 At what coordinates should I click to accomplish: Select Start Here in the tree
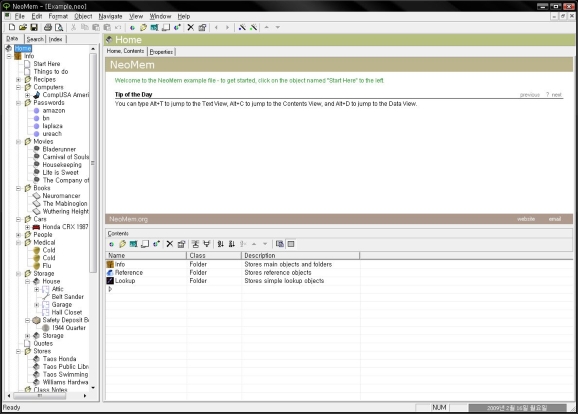[47, 64]
